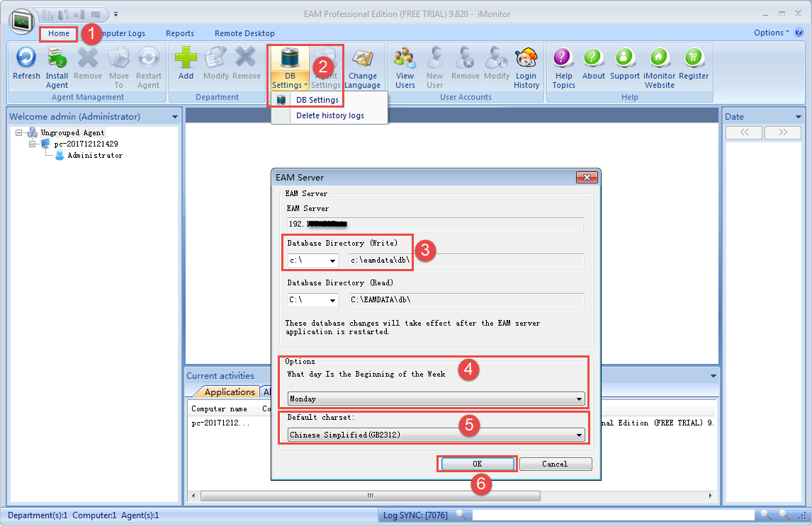812x526 pixels.
Task: Open the Options dropdown in the top right
Action: (772, 33)
